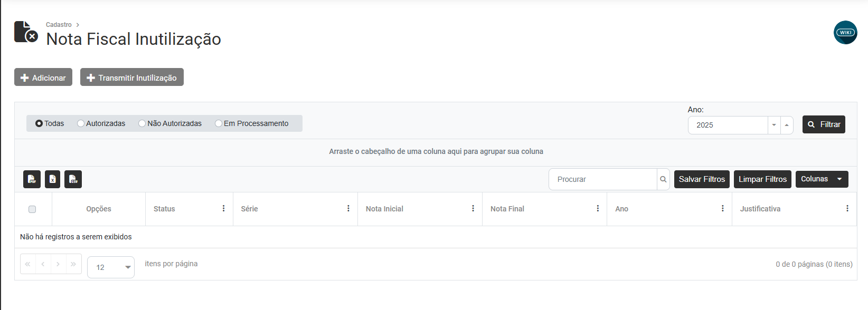Tick the select-all rows checkbox
868x310 pixels.
[32, 209]
